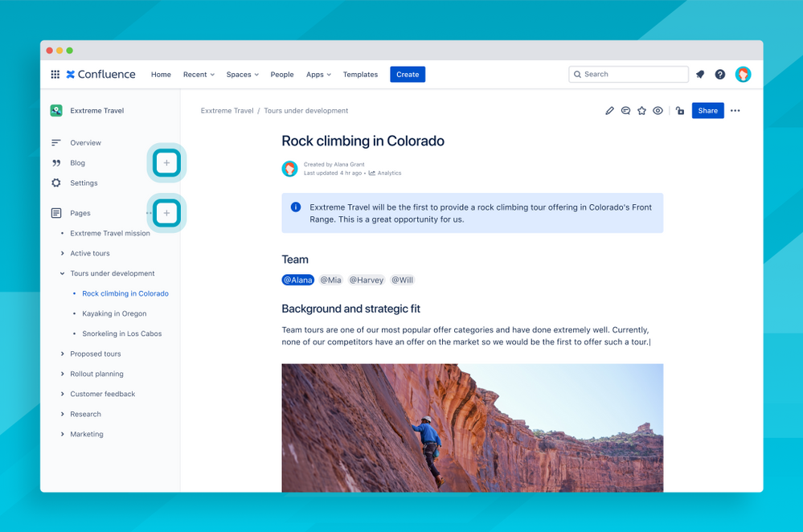Open the page comments icon

click(x=625, y=111)
